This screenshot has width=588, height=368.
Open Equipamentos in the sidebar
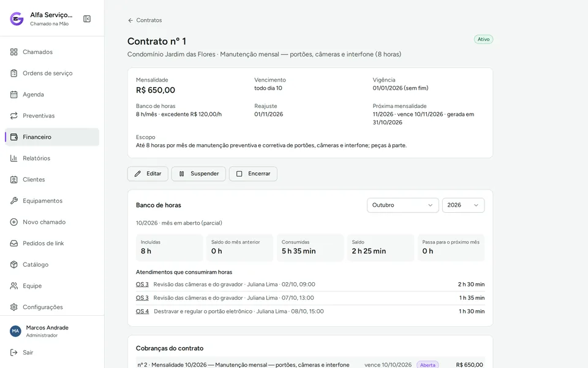52,201
